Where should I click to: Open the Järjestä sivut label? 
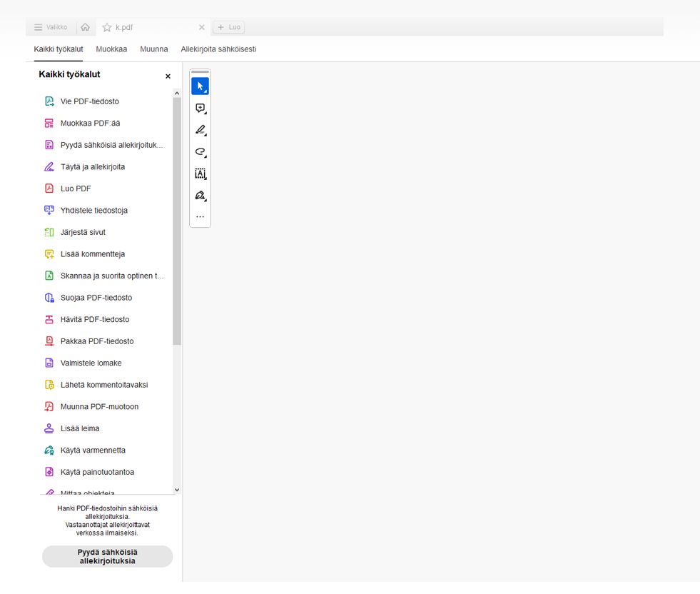point(83,232)
